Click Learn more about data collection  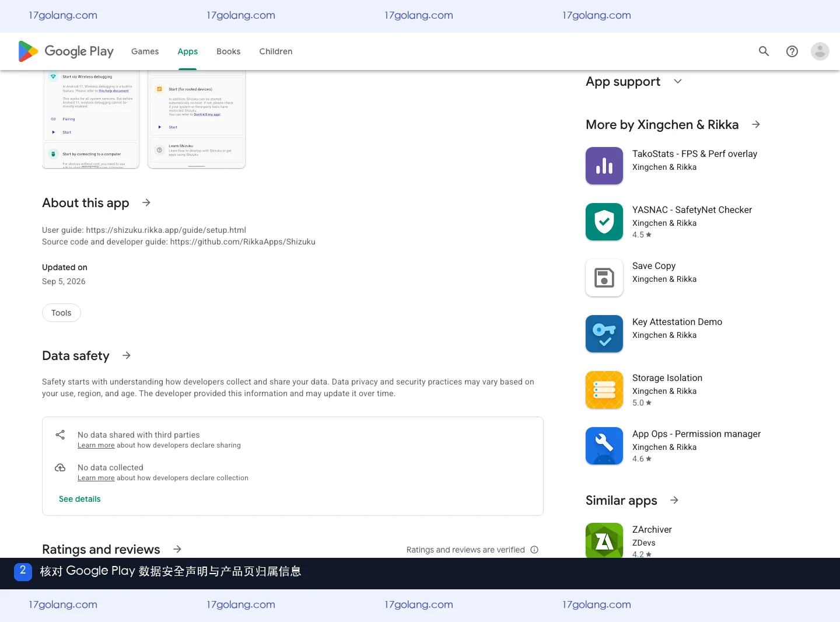pos(96,478)
